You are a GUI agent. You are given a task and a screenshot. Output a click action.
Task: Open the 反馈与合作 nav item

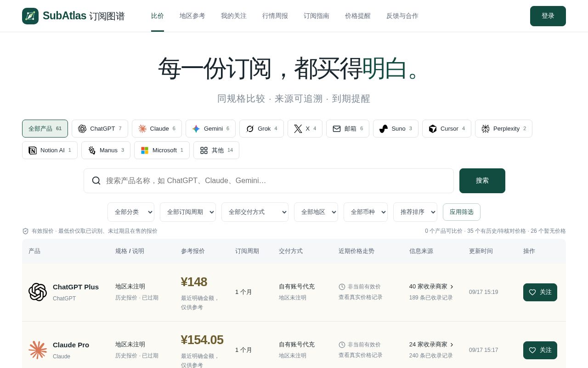coord(402,16)
